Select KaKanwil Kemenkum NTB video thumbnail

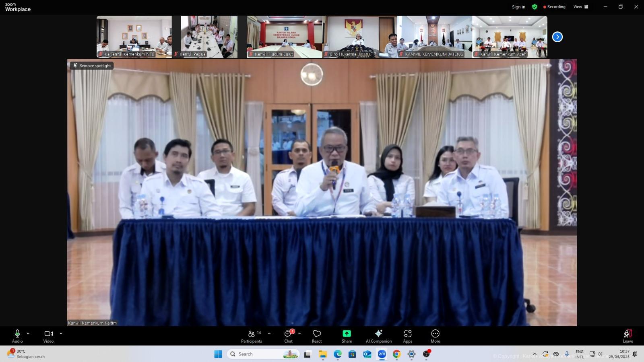coord(134,37)
